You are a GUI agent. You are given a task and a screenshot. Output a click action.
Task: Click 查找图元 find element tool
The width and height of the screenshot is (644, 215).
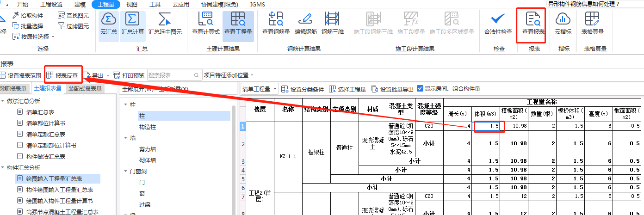click(x=74, y=15)
